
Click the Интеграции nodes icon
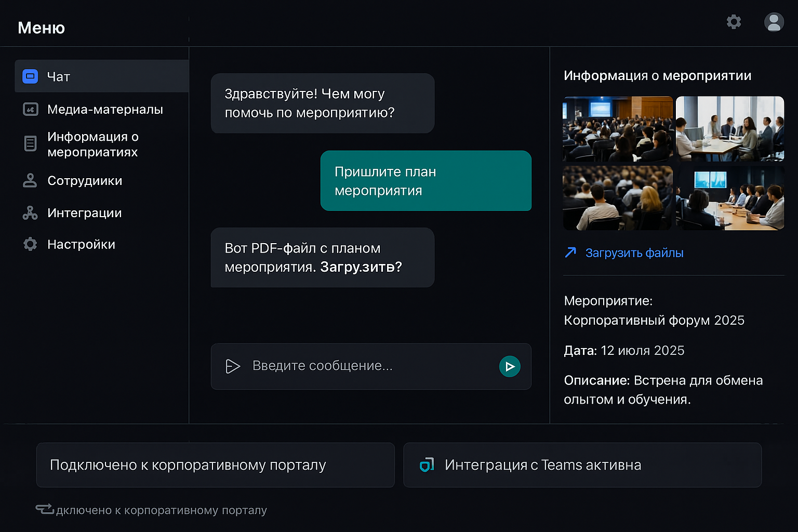click(30, 212)
